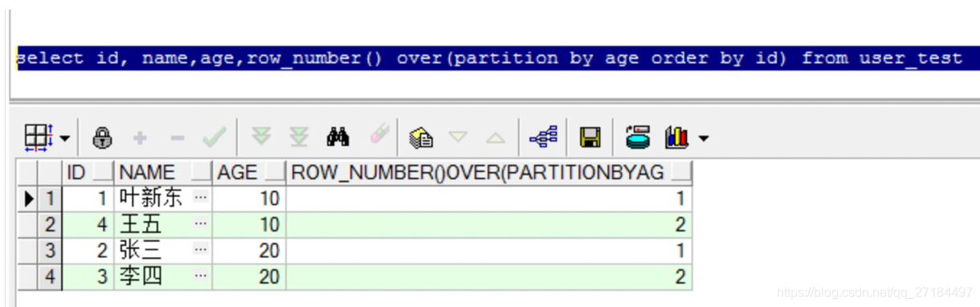980x307 pixels.
Task: Click sort box in ROW_NUMBER header
Action: (682, 172)
